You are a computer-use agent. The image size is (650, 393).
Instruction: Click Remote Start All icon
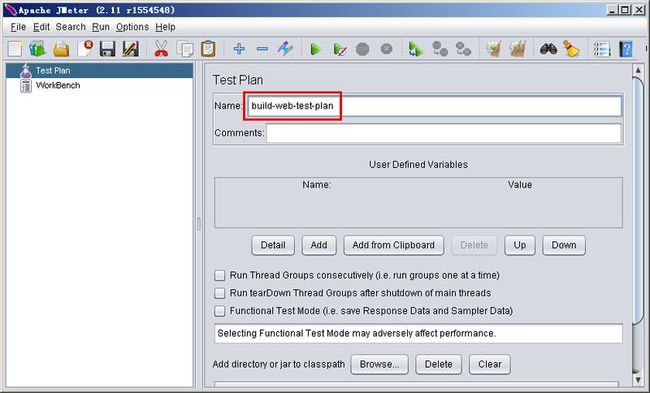coord(416,49)
